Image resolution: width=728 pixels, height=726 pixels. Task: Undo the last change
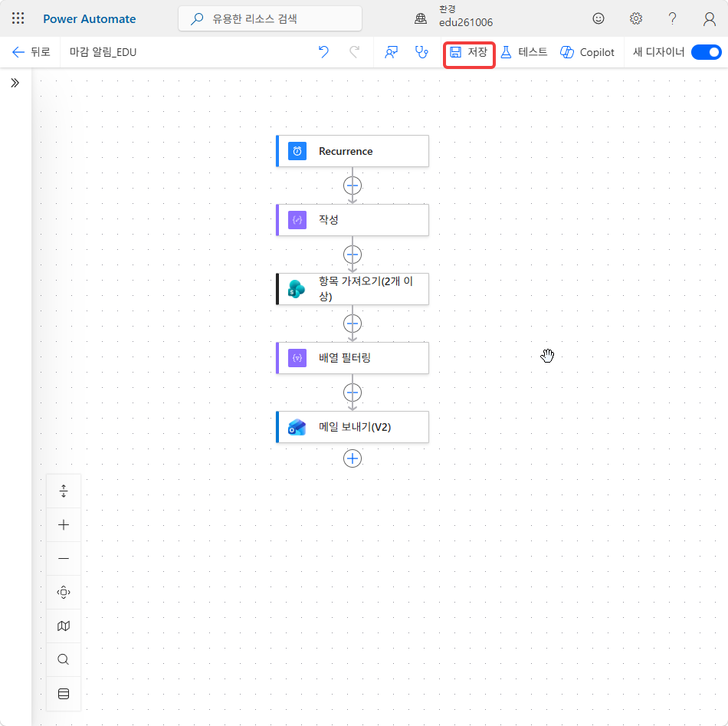click(x=323, y=52)
